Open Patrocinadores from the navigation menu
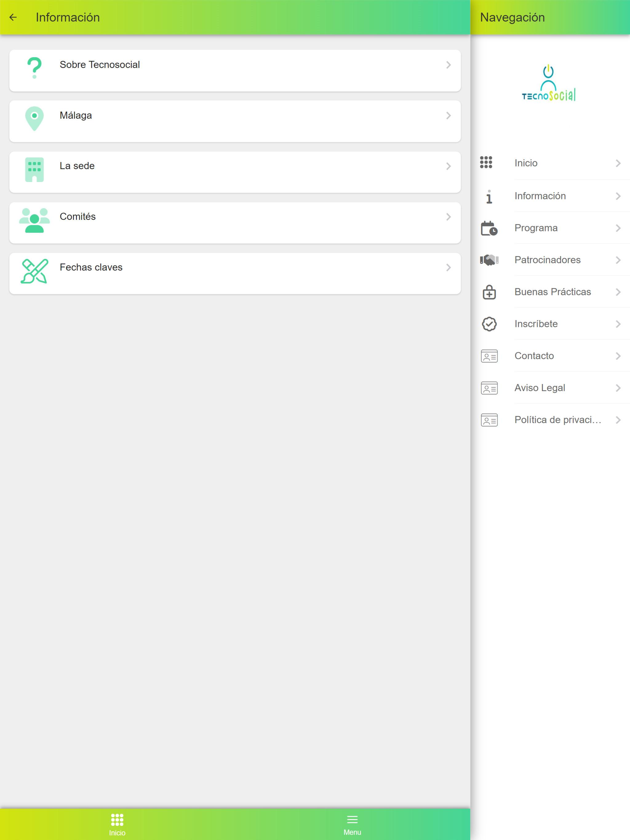This screenshot has height=840, width=630. pyautogui.click(x=550, y=260)
